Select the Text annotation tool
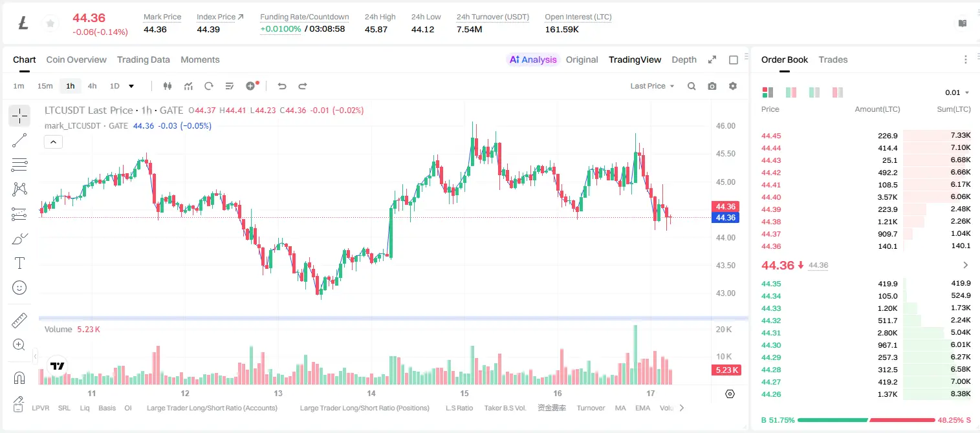 [x=19, y=263]
